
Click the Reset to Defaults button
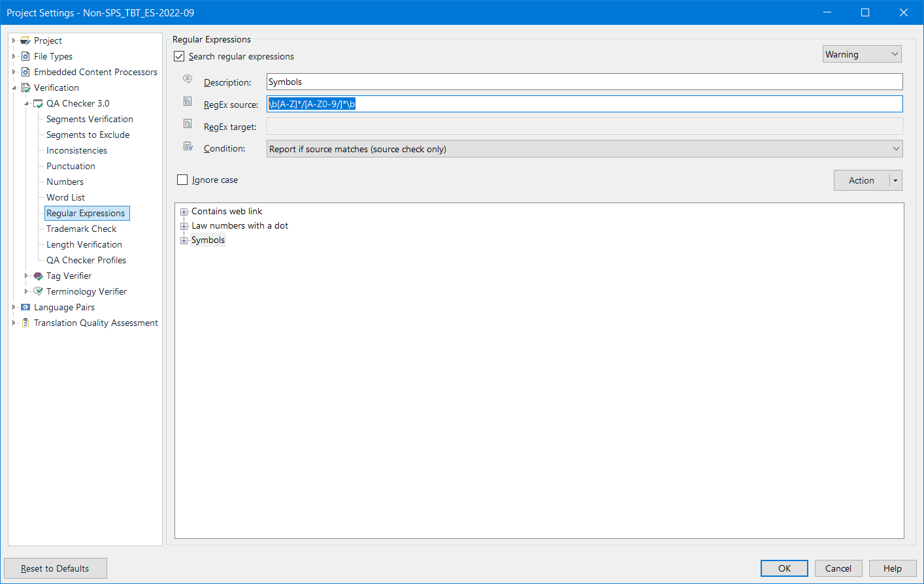55,568
